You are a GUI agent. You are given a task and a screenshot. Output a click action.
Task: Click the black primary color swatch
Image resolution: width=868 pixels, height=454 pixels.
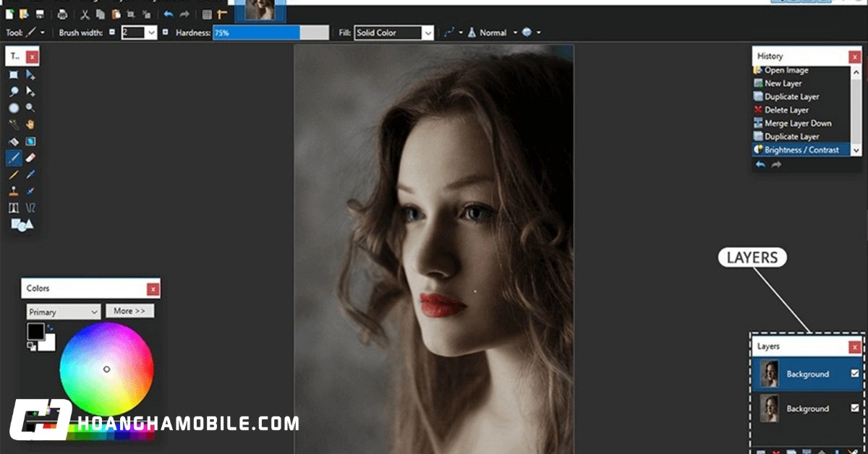35,332
